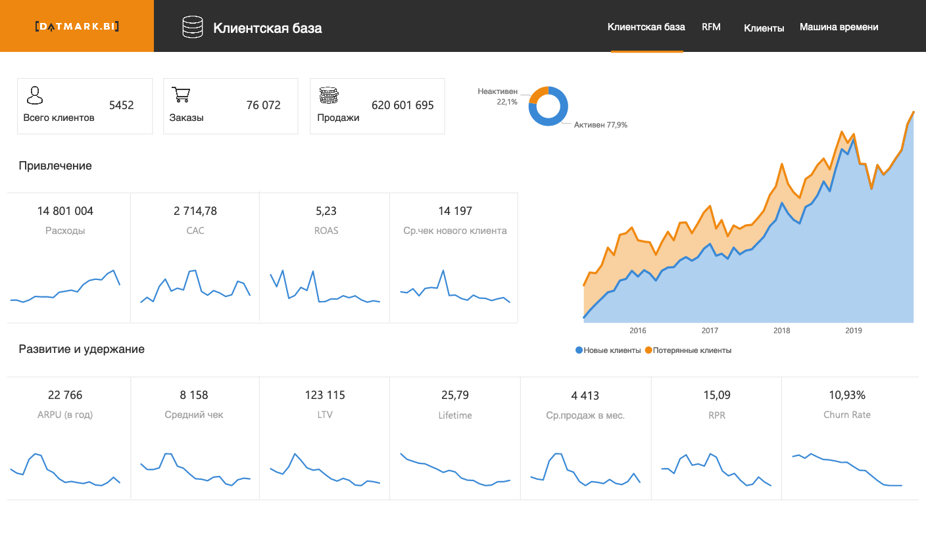
Task: Click the Средний чек sparkline chart
Action: (x=195, y=469)
